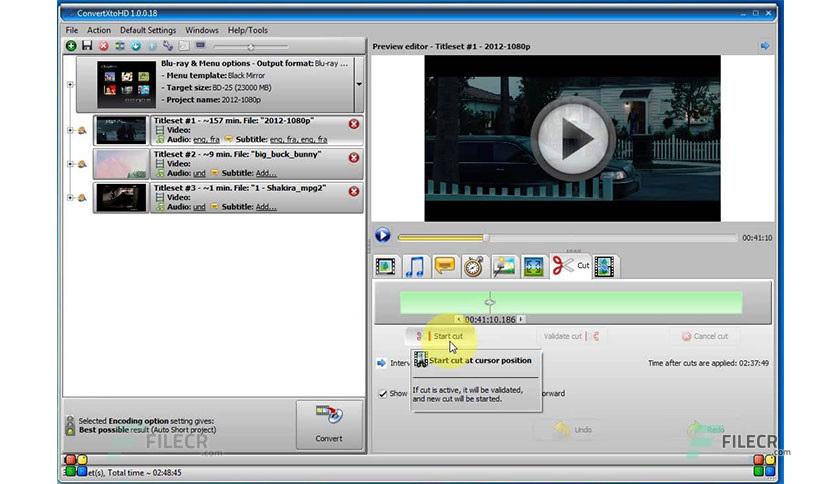Remove Titleset #2 with its red X
Image resolution: width=836 pixels, height=484 pixels.
[353, 158]
